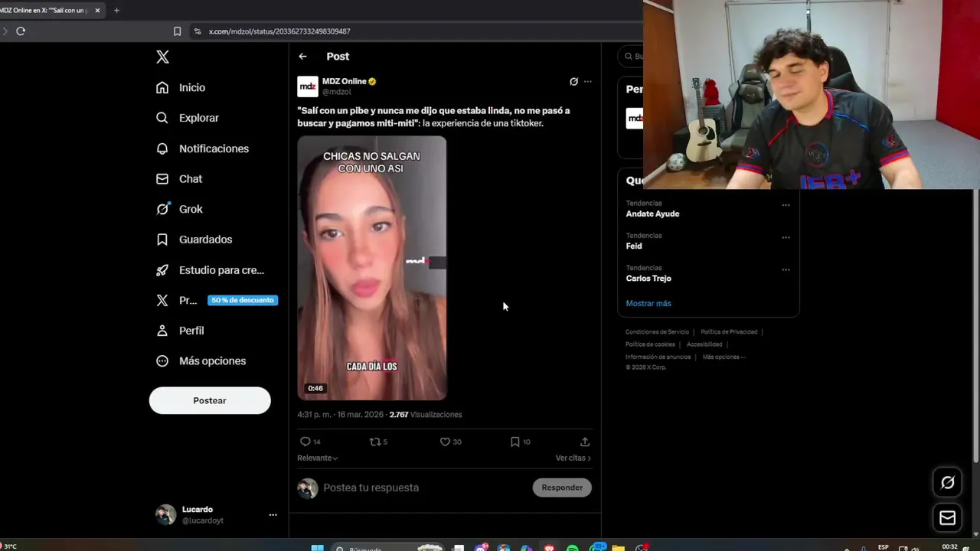The height and width of the screenshot is (551, 980).
Task: Open a new browser tab
Action: (116, 11)
